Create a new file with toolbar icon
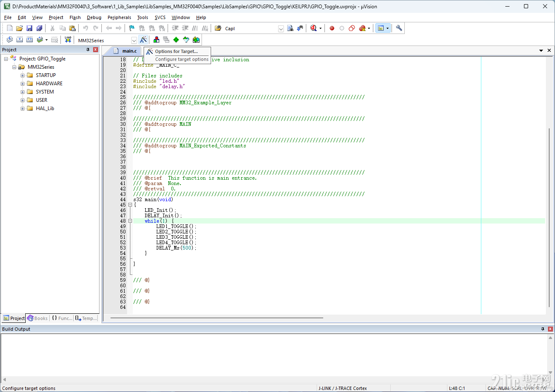The height and width of the screenshot is (392, 555). [x=10, y=28]
